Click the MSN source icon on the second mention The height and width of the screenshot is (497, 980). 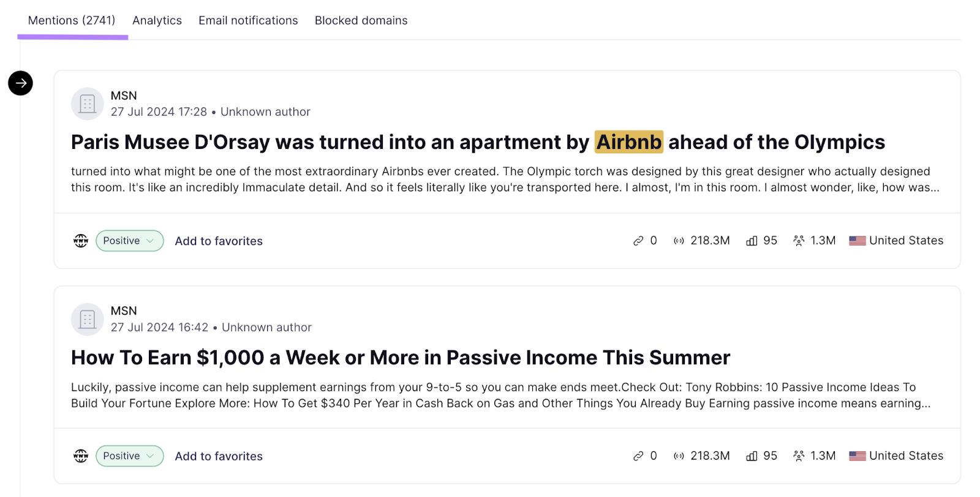(x=87, y=319)
